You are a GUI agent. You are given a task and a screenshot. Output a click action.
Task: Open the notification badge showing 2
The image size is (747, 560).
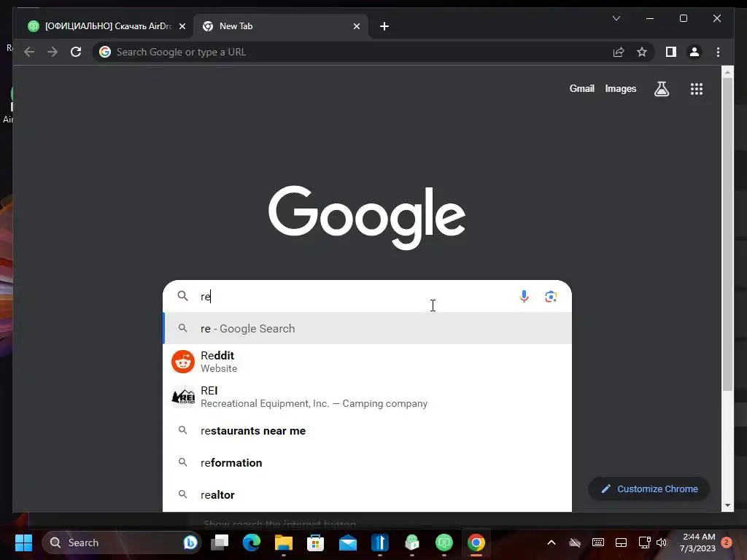click(727, 542)
